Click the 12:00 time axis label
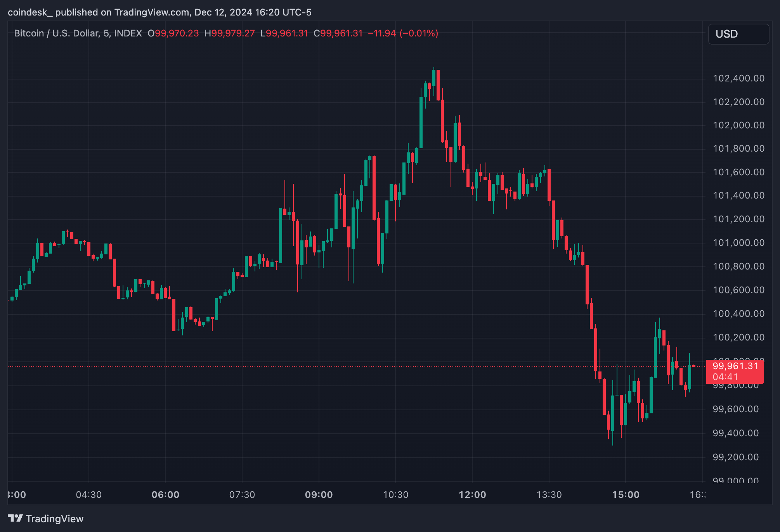Viewport: 780px width, 532px height. (x=473, y=494)
